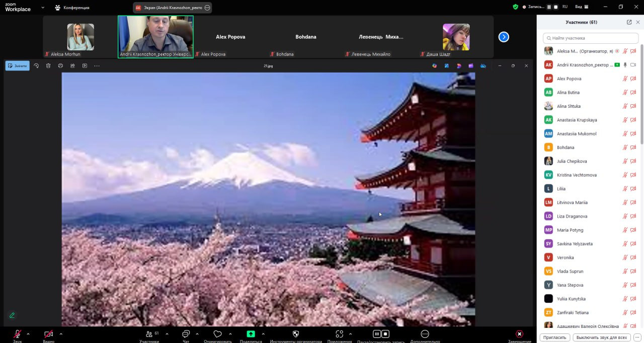Open the More options ellipsis icon
Image resolution: width=644 pixels, height=343 pixels.
pyautogui.click(x=425, y=334)
